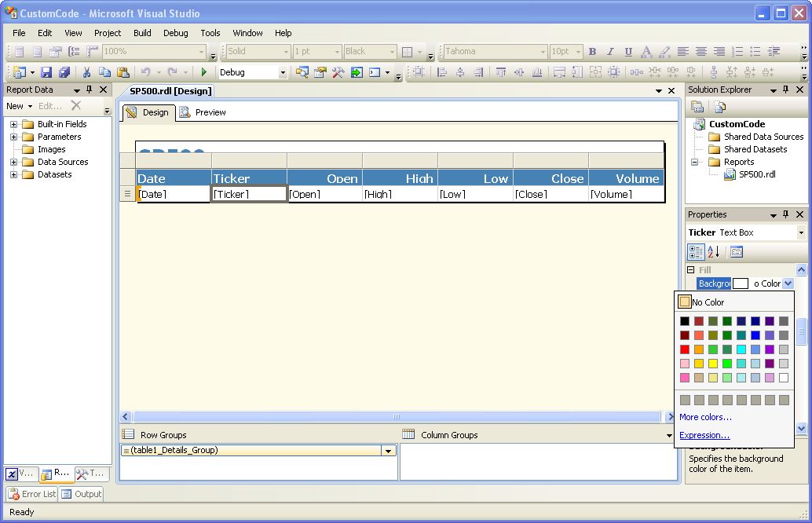Click the Italic formatting icon

[610, 52]
